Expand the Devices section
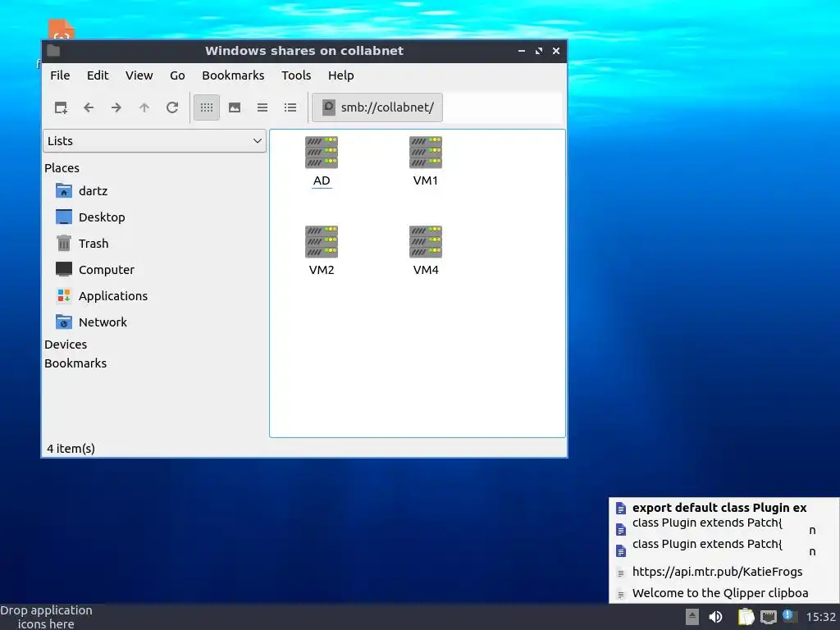Image resolution: width=840 pixels, height=630 pixels. point(66,345)
